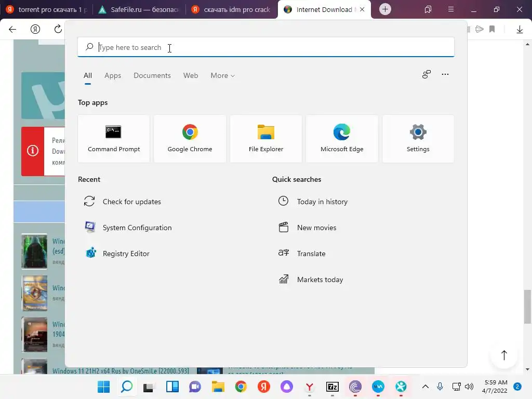Viewport: 532px width, 399px height.
Task: Expand the More filter dropdown
Action: coord(222,76)
